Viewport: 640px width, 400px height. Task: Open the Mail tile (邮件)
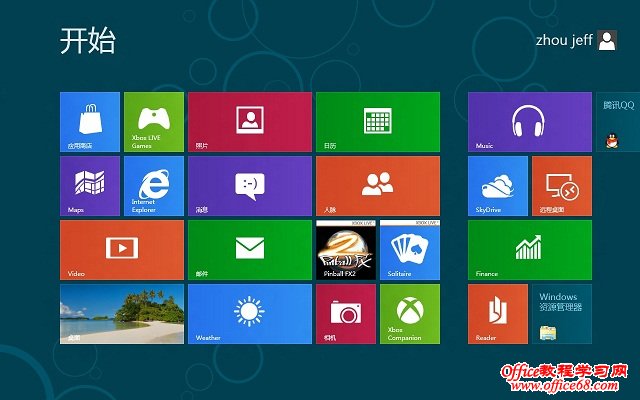tap(250, 250)
